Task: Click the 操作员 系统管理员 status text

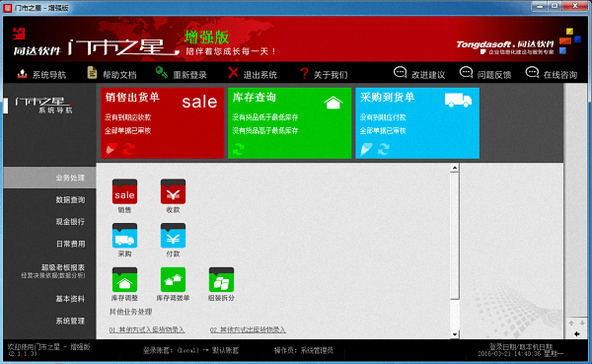Action: pyautogui.click(x=304, y=350)
